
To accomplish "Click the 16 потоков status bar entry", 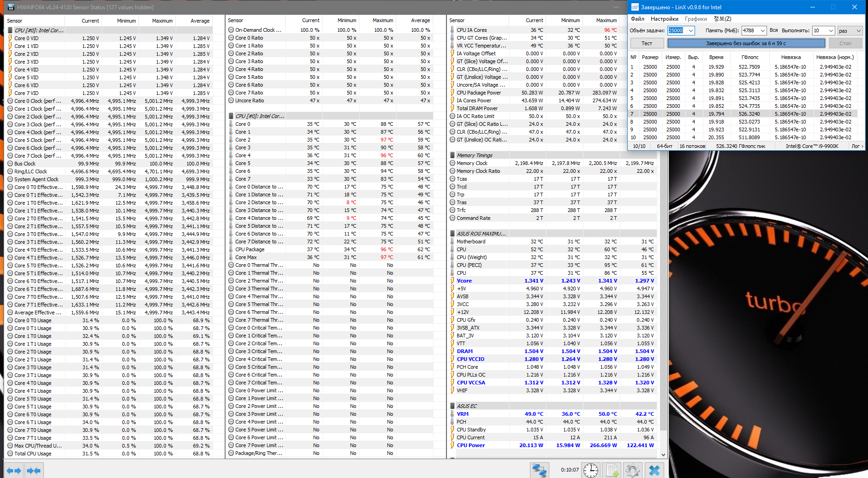I will [x=692, y=146].
